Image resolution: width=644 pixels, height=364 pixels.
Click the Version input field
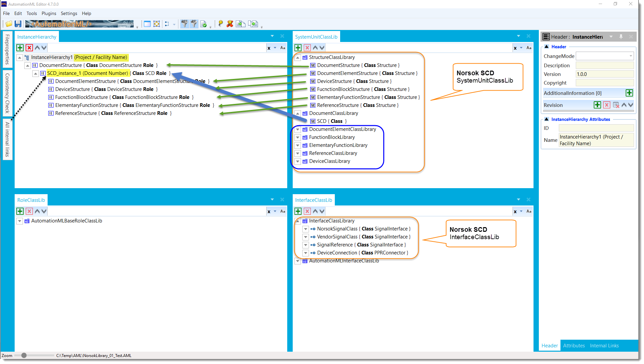pyautogui.click(x=604, y=74)
